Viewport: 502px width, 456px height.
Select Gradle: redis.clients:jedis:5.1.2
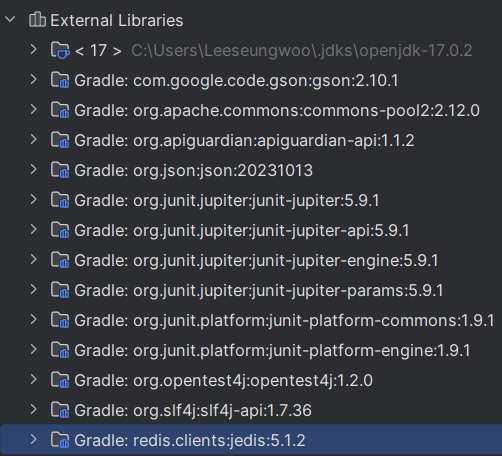[x=190, y=441]
